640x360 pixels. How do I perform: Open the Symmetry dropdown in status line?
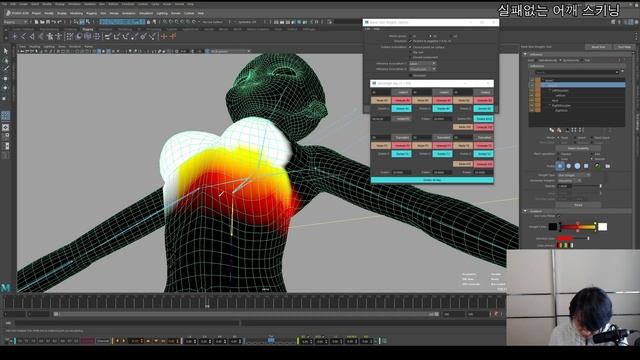(246, 22)
